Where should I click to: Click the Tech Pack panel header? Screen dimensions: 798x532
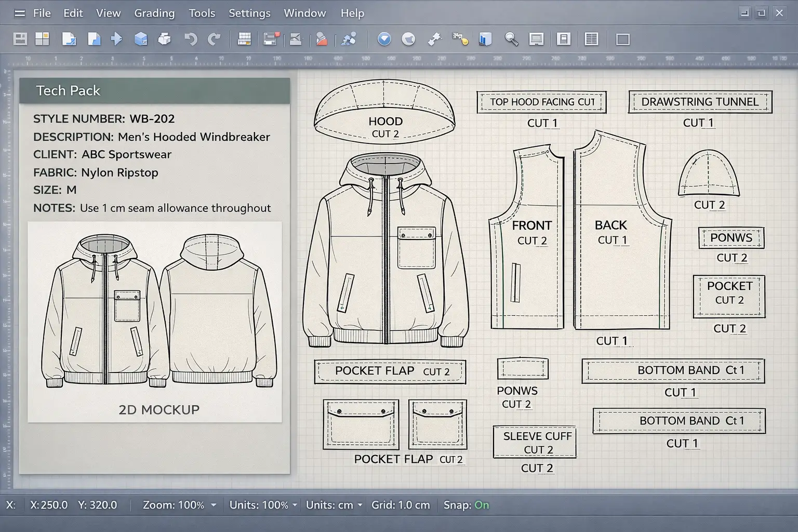pyautogui.click(x=154, y=90)
